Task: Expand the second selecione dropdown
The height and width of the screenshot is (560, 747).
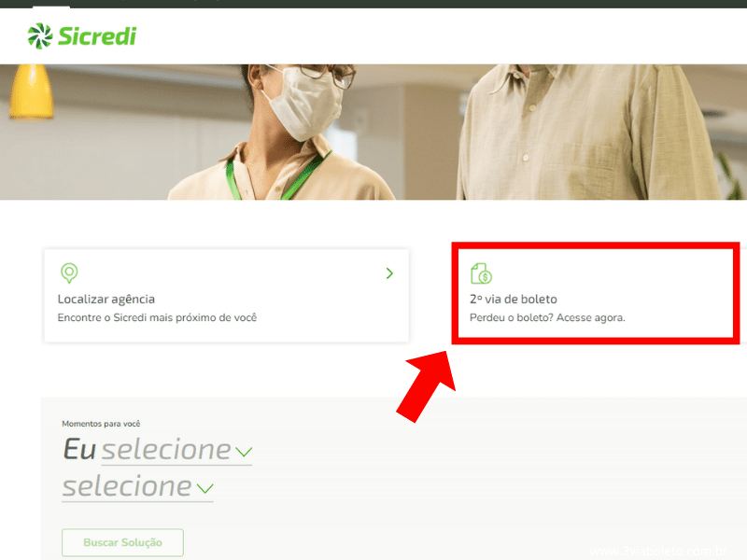Action: point(137,486)
